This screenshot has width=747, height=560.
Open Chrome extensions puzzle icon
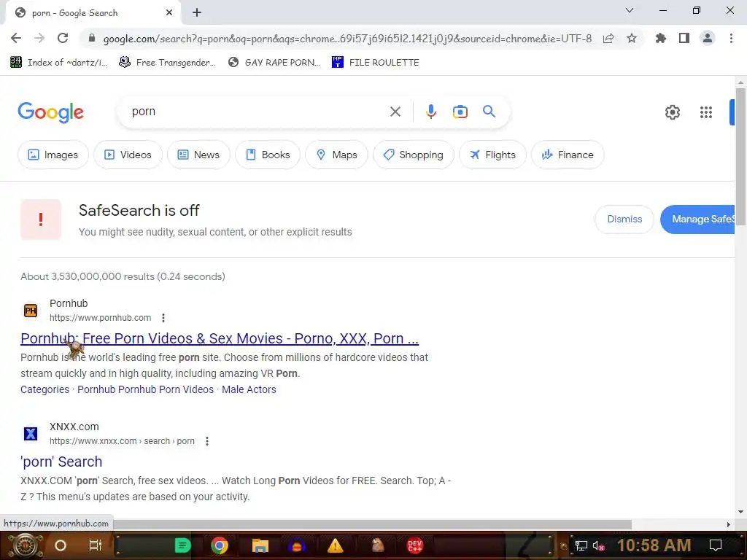point(661,38)
